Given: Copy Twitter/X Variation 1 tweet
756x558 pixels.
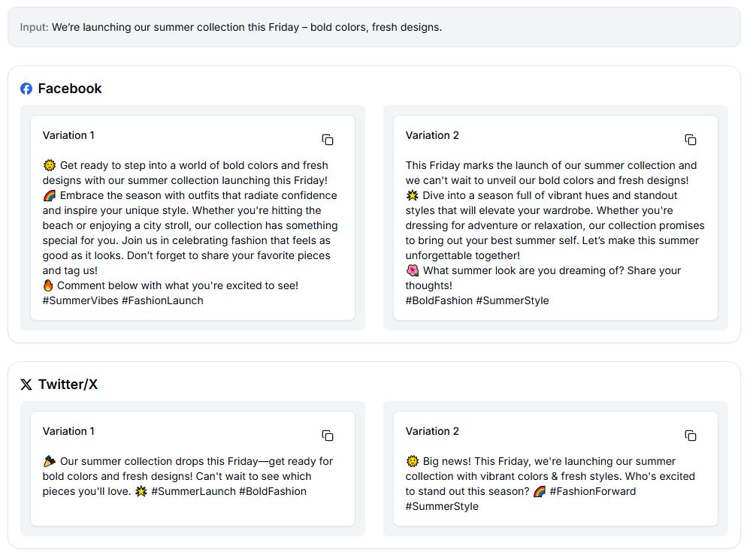Looking at the screenshot, I should pyautogui.click(x=328, y=436).
